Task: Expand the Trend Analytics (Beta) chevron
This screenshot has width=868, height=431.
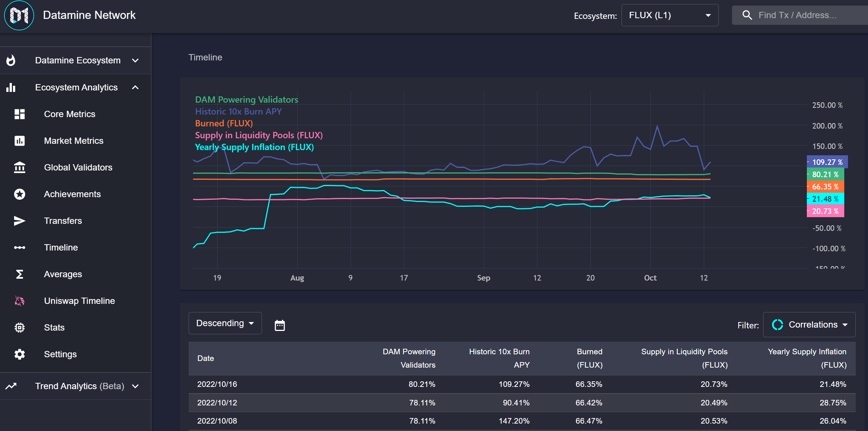Action: coord(135,386)
